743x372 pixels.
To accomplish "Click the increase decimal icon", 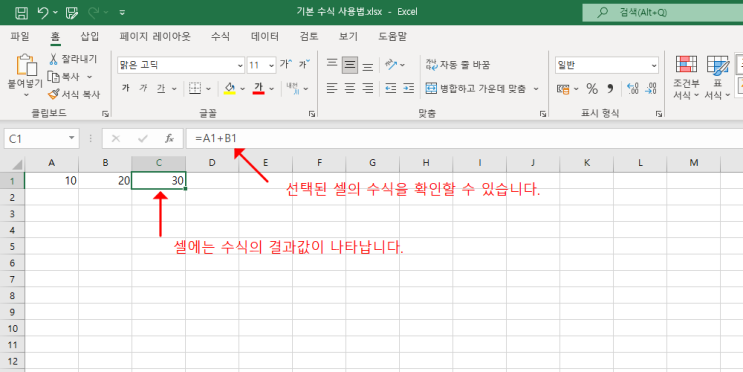I will point(633,89).
